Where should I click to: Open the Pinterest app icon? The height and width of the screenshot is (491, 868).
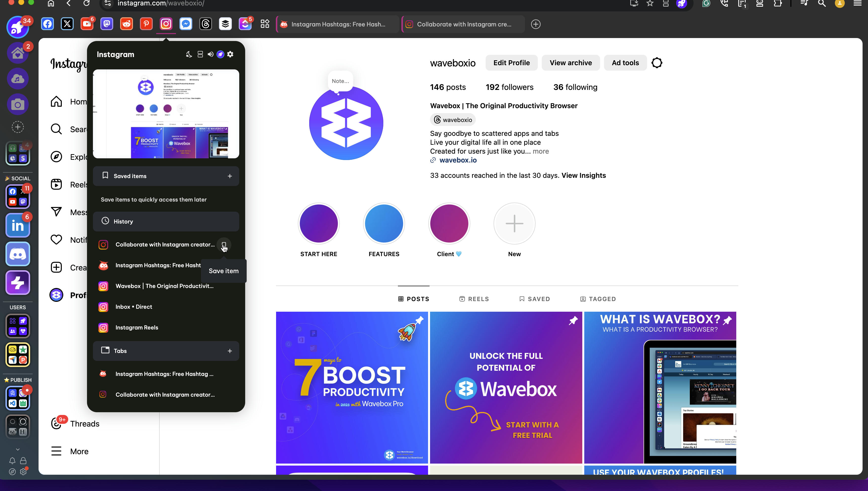coord(146,24)
